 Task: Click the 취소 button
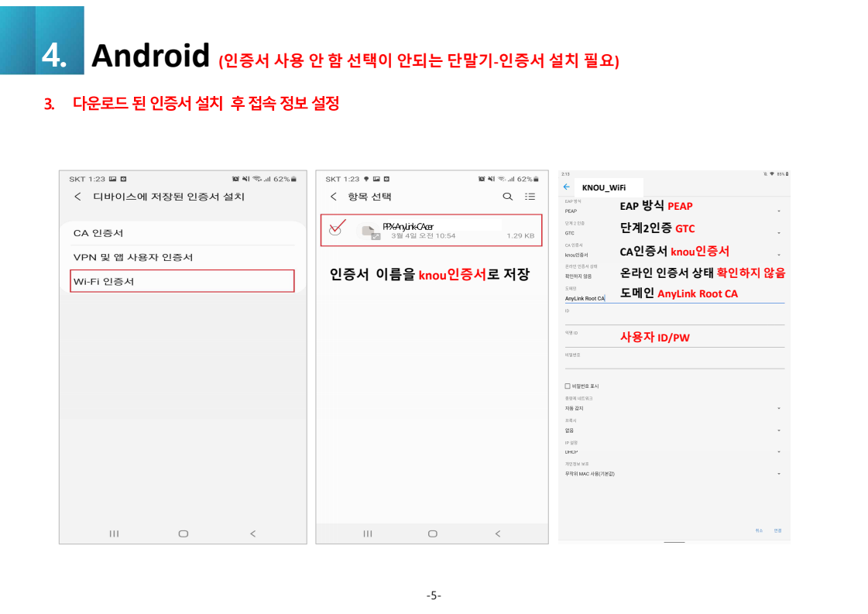click(759, 530)
